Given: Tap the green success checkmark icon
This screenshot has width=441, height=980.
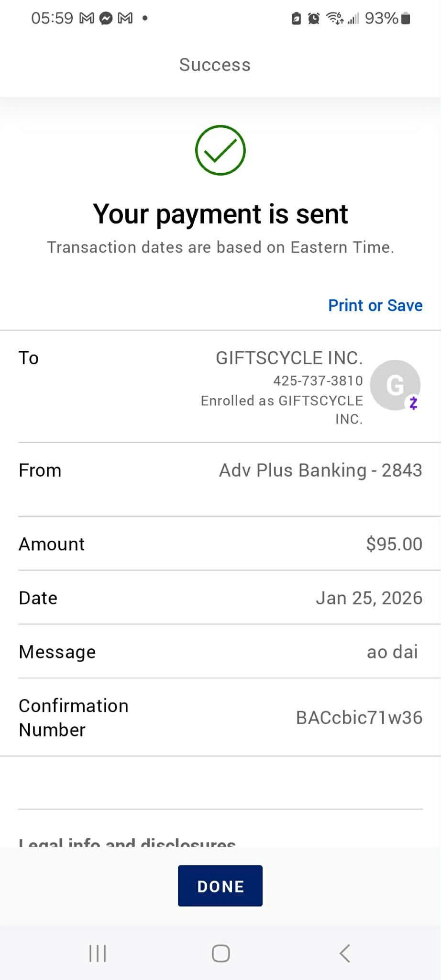Looking at the screenshot, I should (x=220, y=150).
